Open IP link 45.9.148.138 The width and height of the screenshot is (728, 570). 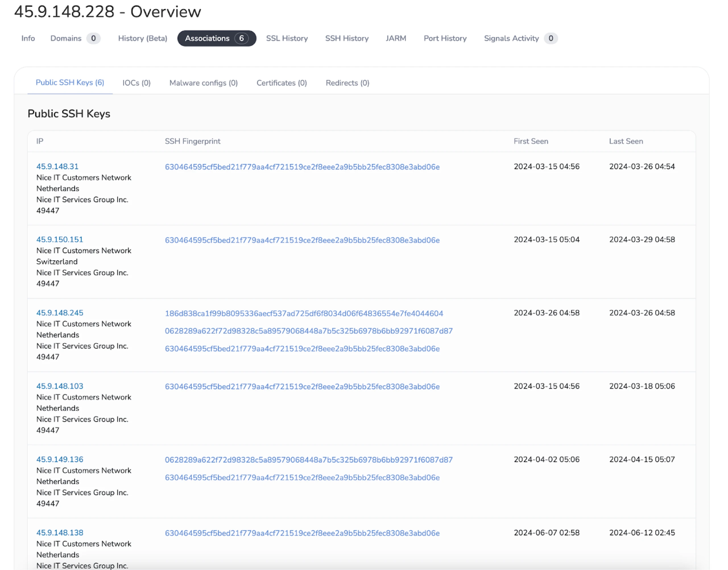pyautogui.click(x=60, y=533)
